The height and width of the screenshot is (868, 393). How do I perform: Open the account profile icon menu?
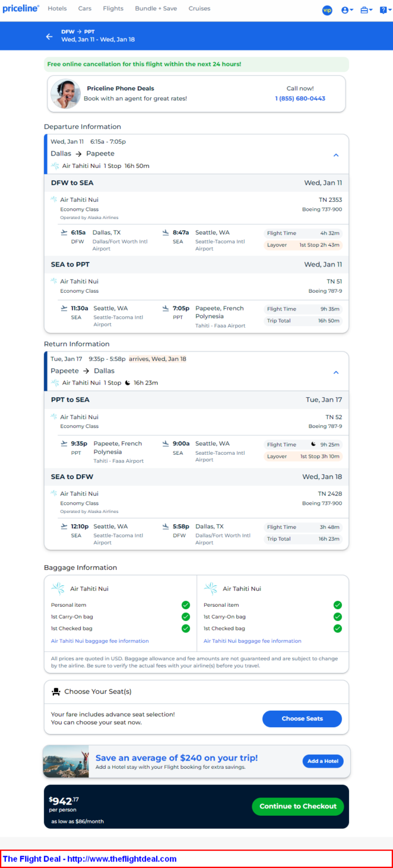347,10
